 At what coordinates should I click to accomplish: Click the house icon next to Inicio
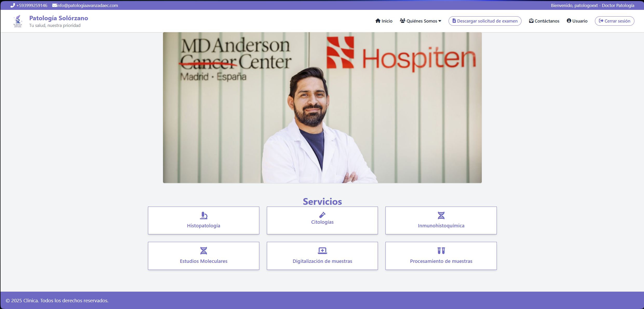coord(378,21)
